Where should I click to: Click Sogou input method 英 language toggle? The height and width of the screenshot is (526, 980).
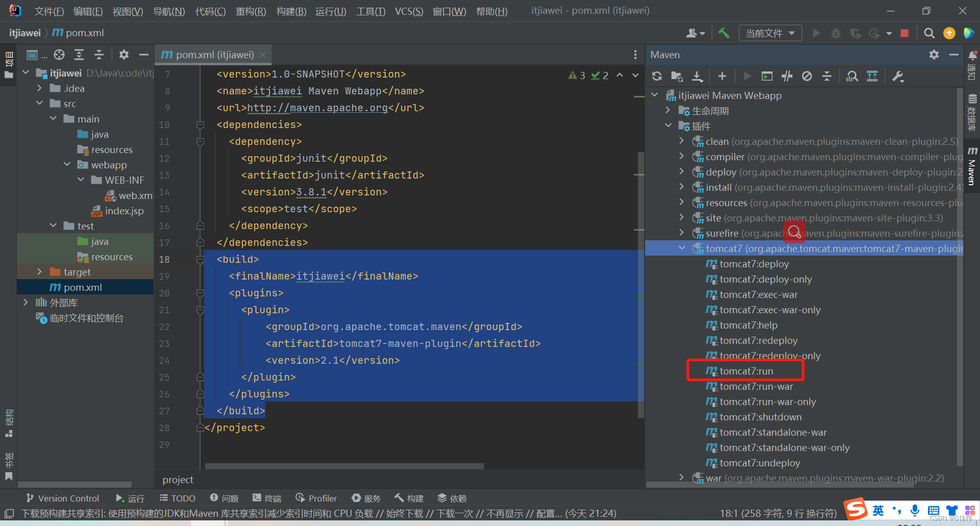[x=878, y=510]
